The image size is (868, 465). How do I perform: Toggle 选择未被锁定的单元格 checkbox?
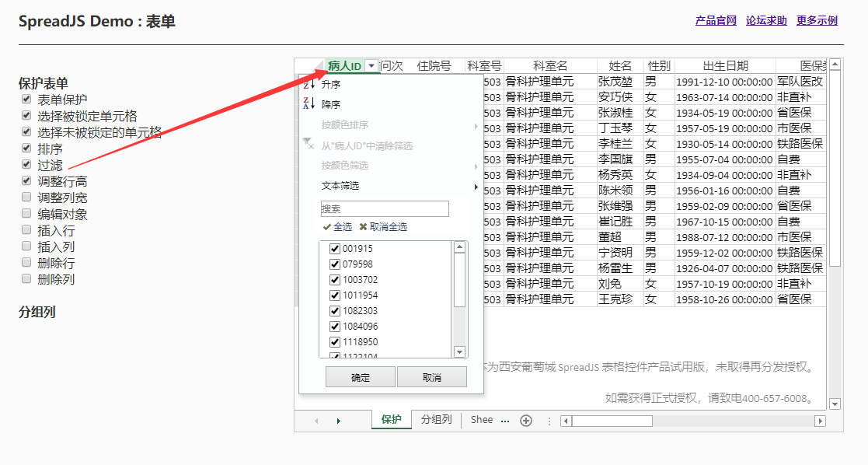point(26,131)
